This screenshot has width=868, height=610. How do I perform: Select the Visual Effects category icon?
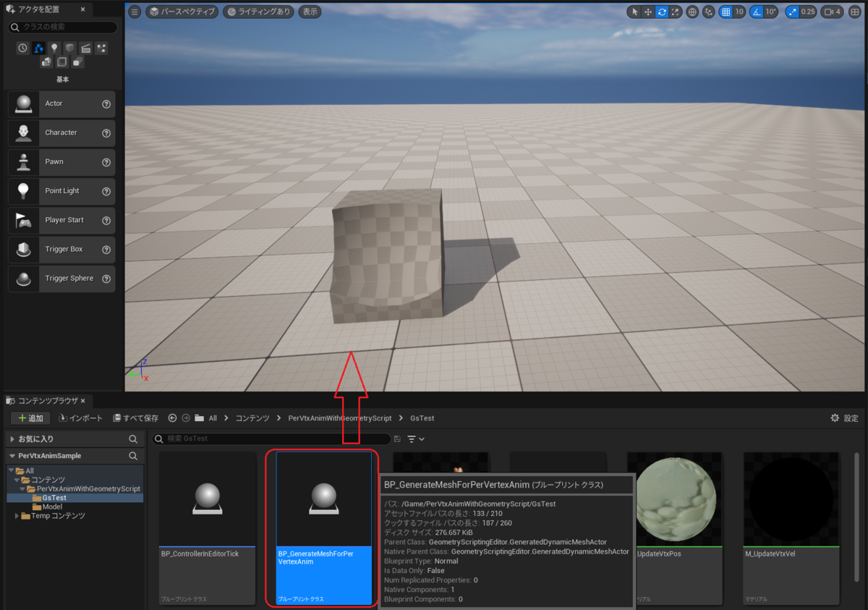(103, 47)
